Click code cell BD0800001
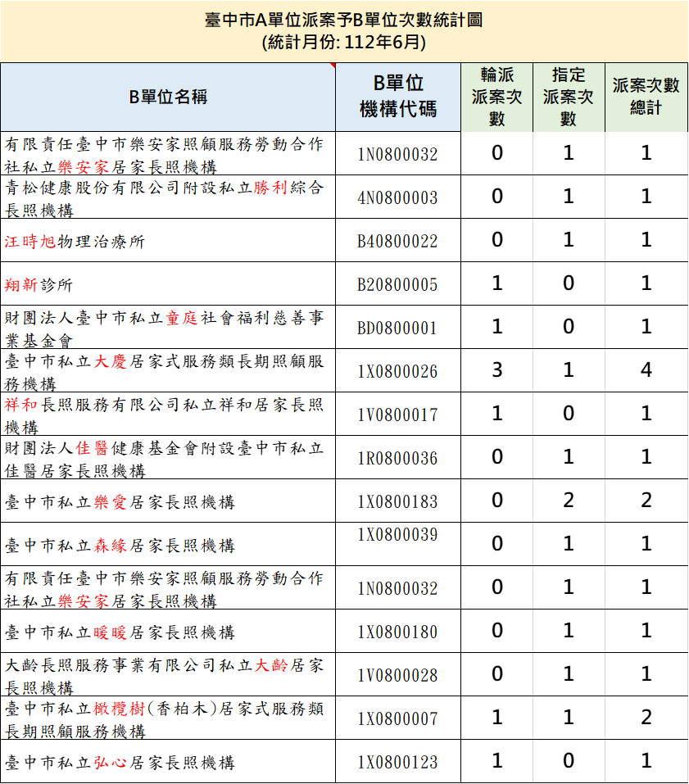The height and width of the screenshot is (784, 689). [x=398, y=329]
